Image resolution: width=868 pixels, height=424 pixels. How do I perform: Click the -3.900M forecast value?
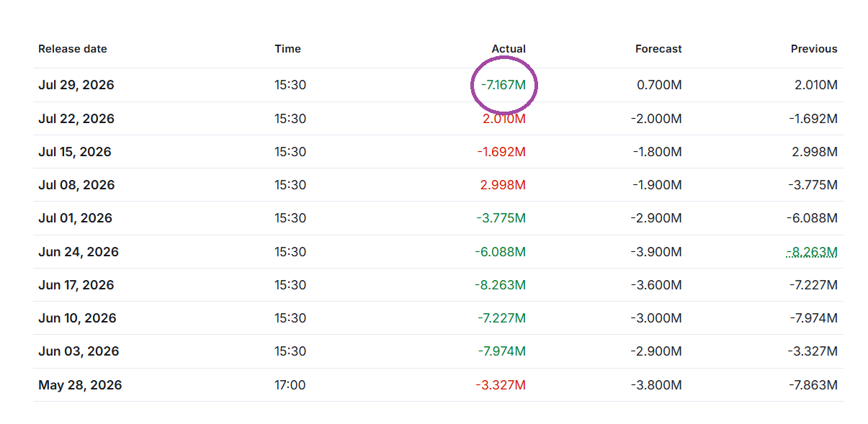[x=656, y=252]
